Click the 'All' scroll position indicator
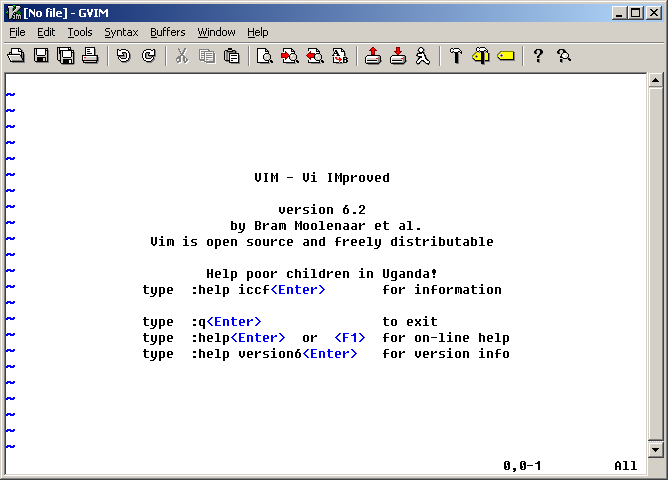 tap(625, 466)
